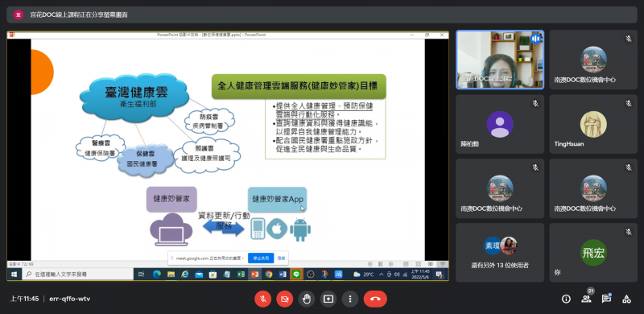Click the taskbar search box 在這裡輸入文字來搜尋
644x314 pixels.
click(x=76, y=274)
